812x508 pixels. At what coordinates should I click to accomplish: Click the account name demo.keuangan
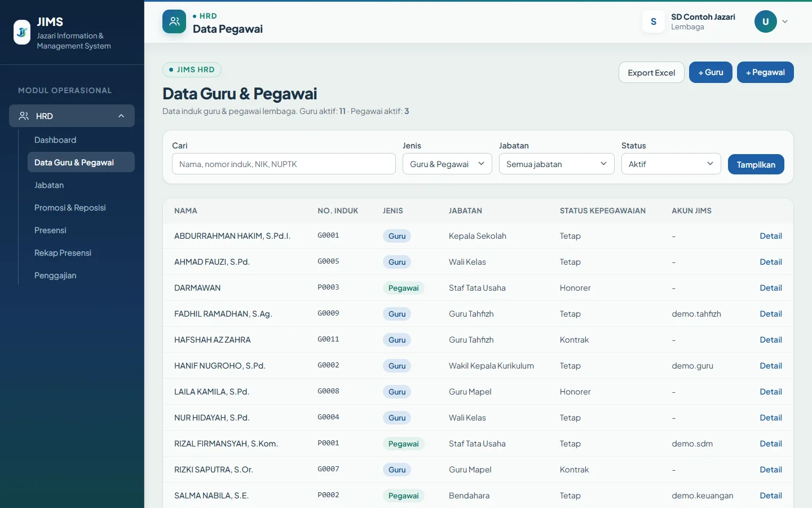[702, 496]
